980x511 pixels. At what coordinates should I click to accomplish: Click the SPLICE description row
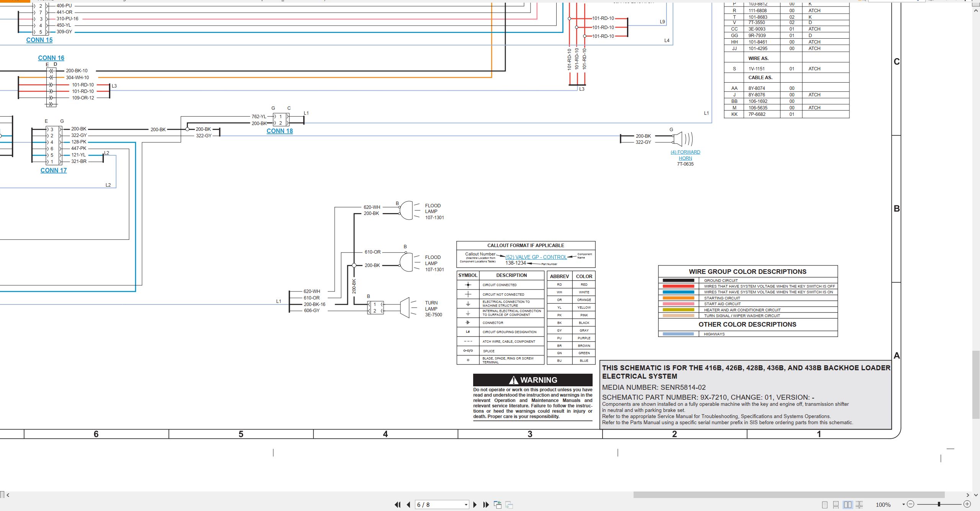click(x=500, y=351)
